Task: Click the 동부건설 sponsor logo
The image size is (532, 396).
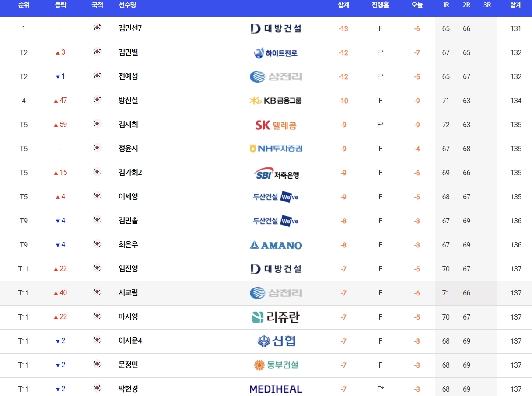Action: click(x=276, y=365)
